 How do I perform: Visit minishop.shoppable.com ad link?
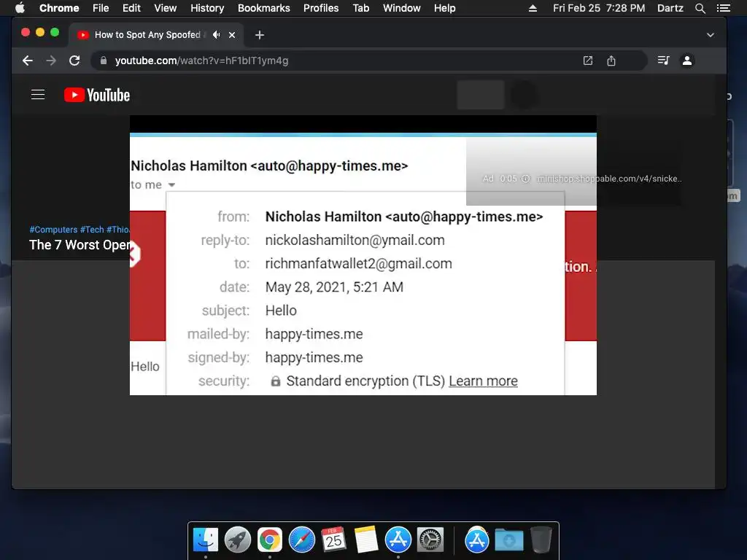[609, 179]
